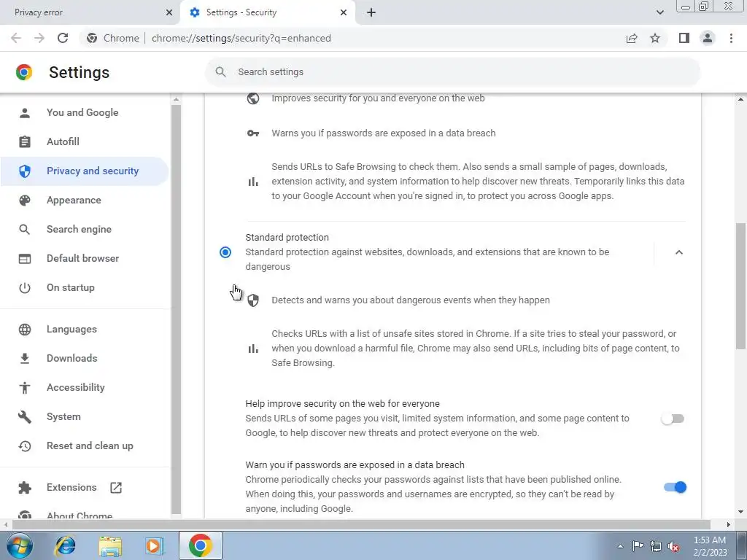747x560 pixels.
Task: Open Downloads settings
Action: pyautogui.click(x=84, y=358)
